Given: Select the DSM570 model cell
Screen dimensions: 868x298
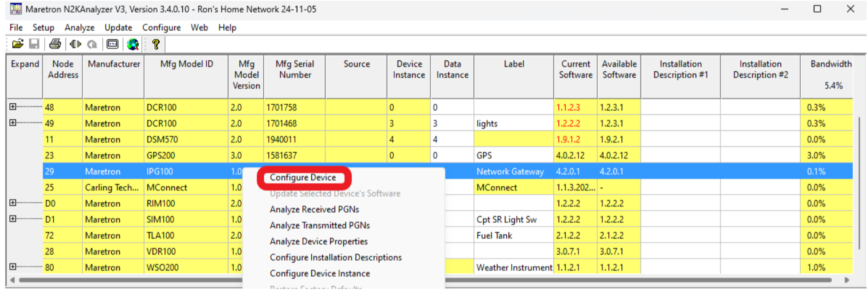Looking at the screenshot, I should (187, 140).
